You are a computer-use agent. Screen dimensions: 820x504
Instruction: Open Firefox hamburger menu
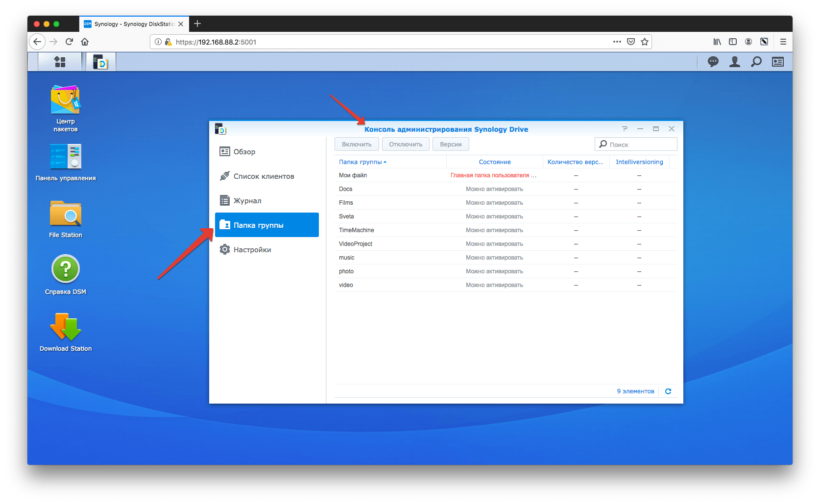[783, 42]
